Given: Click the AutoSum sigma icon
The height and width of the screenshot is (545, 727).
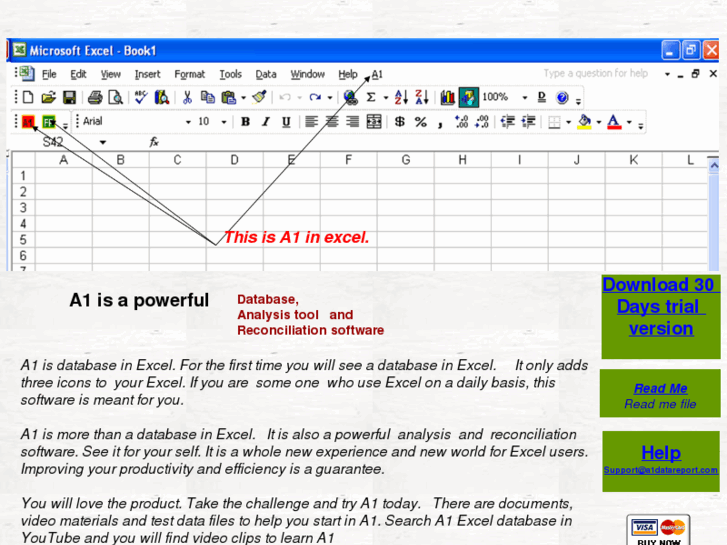Looking at the screenshot, I should tap(371, 97).
